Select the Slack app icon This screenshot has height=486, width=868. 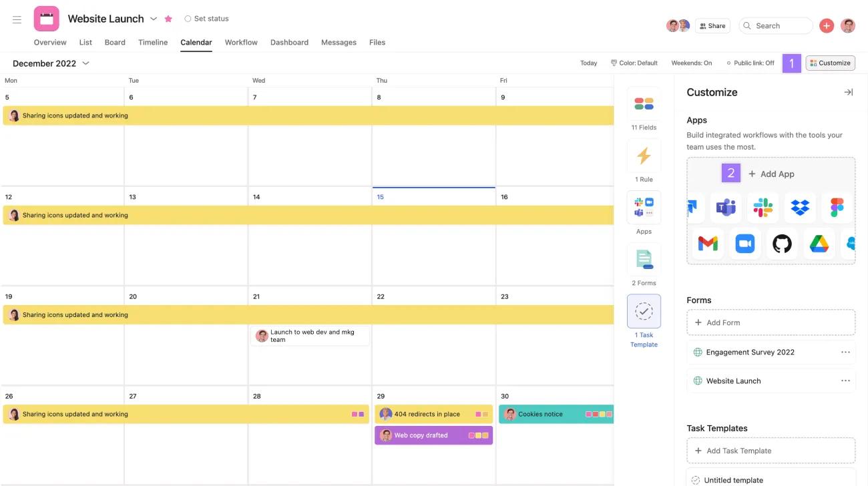[763, 208]
